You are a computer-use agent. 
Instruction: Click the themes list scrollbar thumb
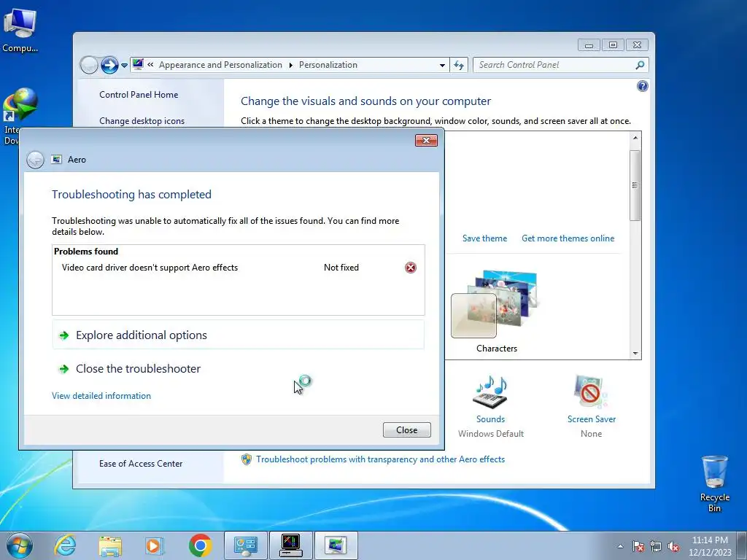click(x=635, y=185)
